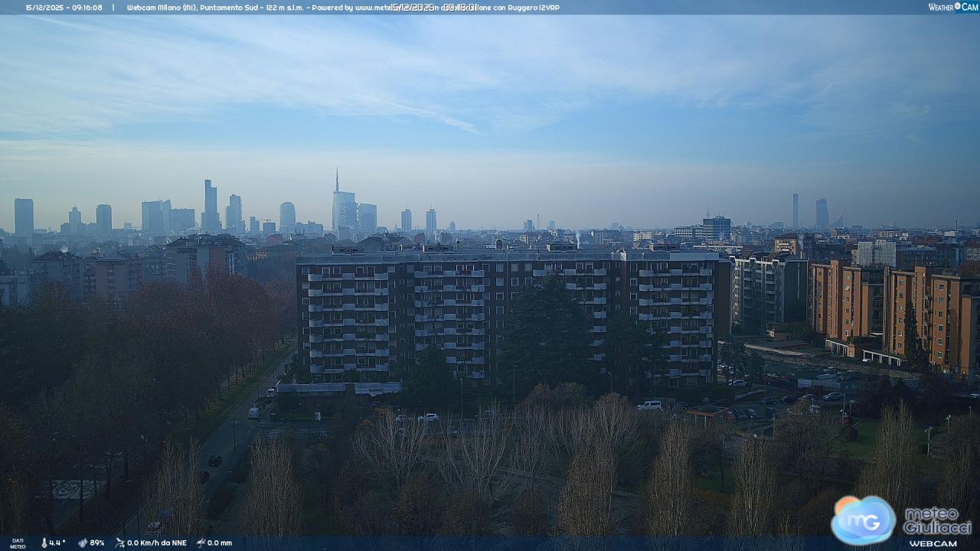Click the white van parked near trees
Image resolution: width=980 pixels, height=551 pixels.
point(649,405)
